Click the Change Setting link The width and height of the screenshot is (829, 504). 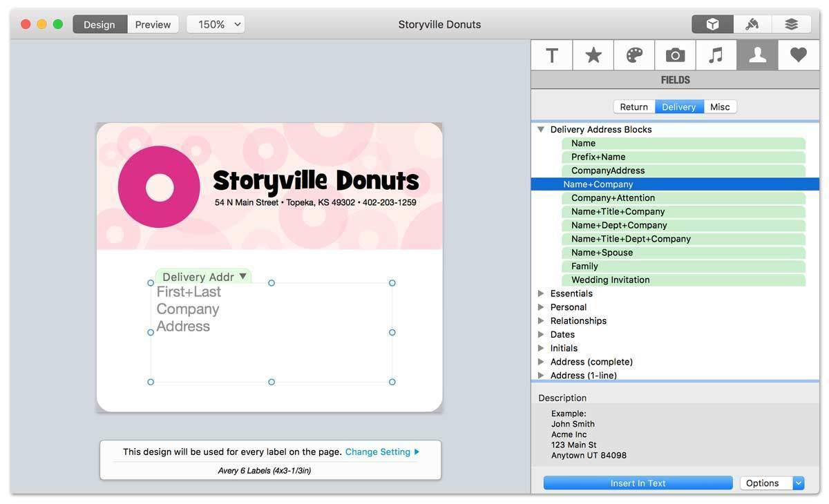[x=382, y=452]
